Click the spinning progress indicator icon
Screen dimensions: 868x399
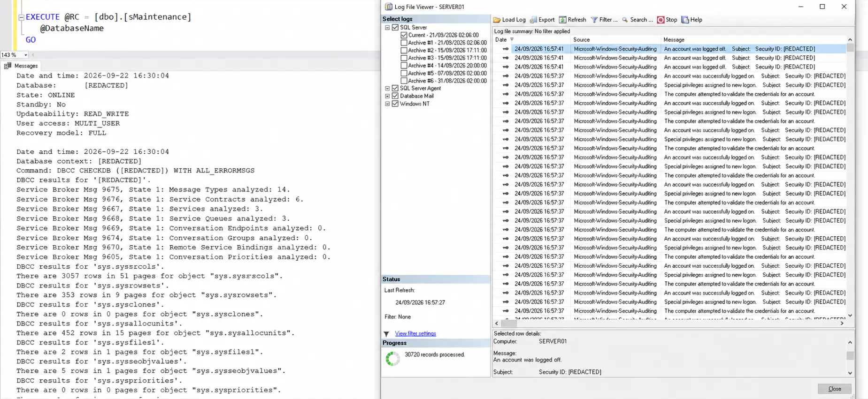[393, 359]
